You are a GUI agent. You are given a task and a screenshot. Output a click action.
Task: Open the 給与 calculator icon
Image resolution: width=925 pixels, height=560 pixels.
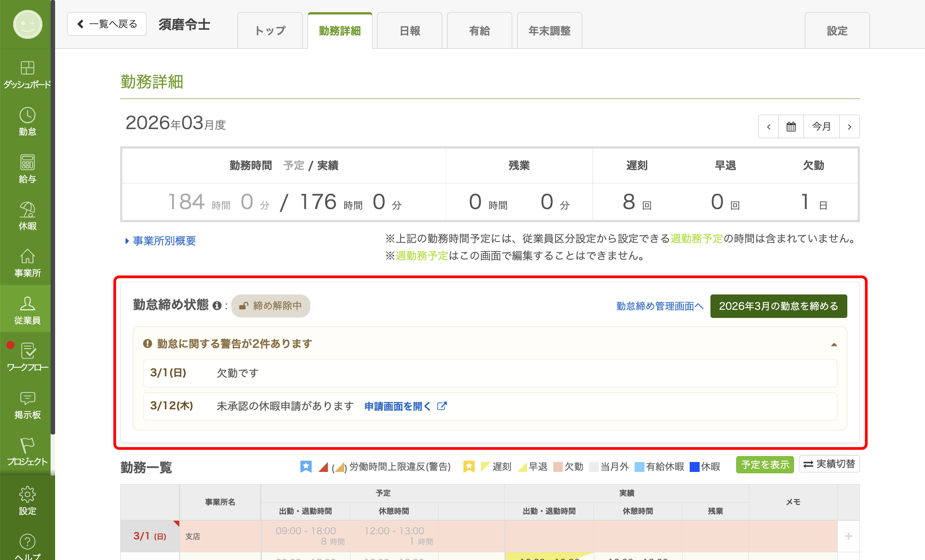[x=27, y=163]
